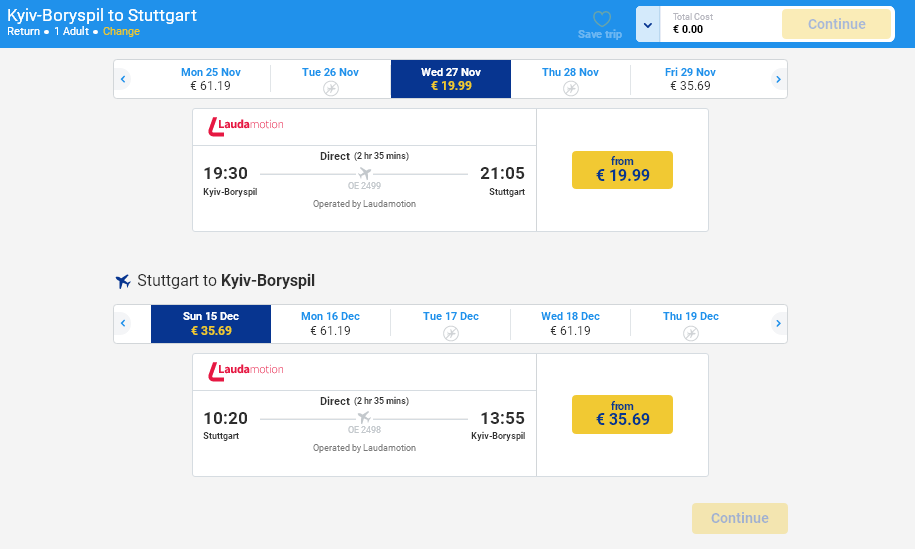Select the Mon 16 Dec return date
The image size is (915, 549).
pos(331,323)
